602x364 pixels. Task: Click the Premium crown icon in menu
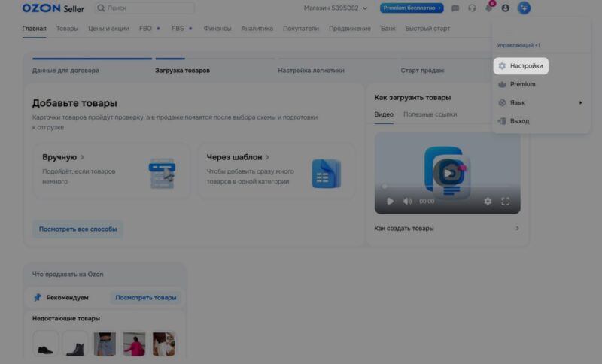coord(502,84)
